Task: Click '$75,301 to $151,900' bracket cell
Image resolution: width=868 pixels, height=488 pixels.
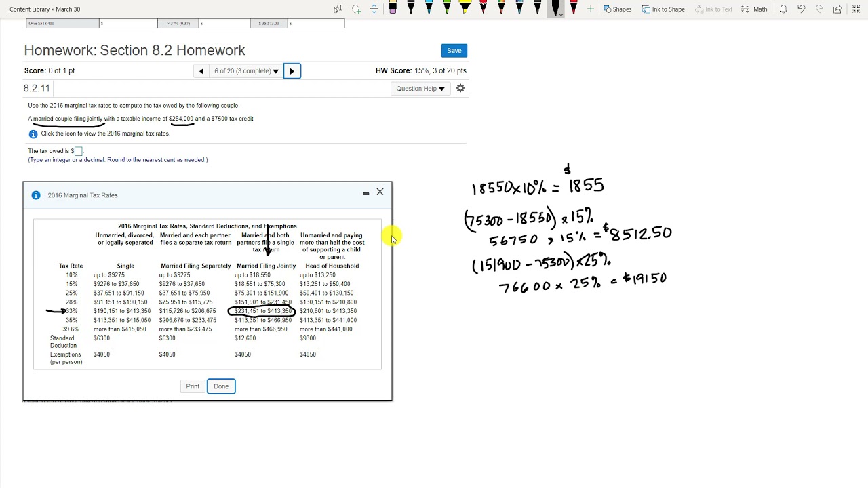Action: pos(261,293)
